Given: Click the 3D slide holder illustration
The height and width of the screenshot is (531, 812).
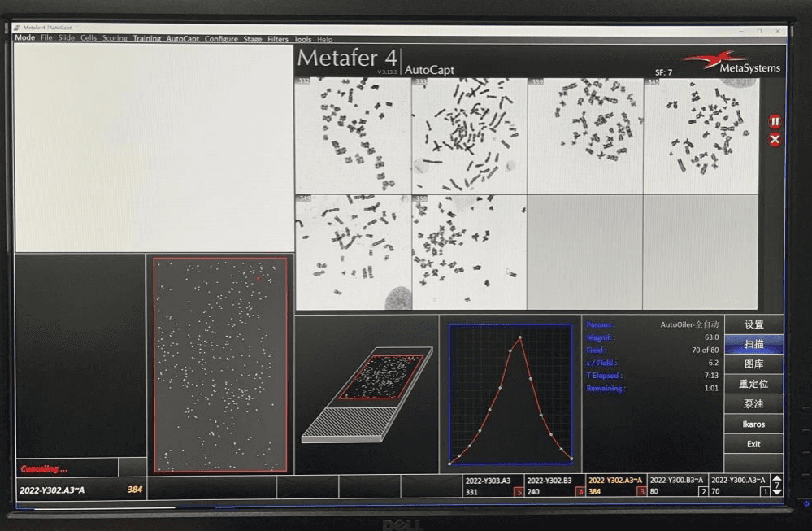Looking at the screenshot, I should tap(366, 393).
